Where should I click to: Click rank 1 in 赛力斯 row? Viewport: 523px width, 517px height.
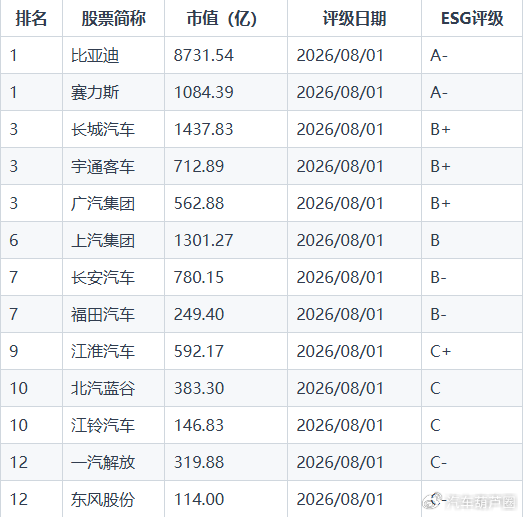pos(14,92)
